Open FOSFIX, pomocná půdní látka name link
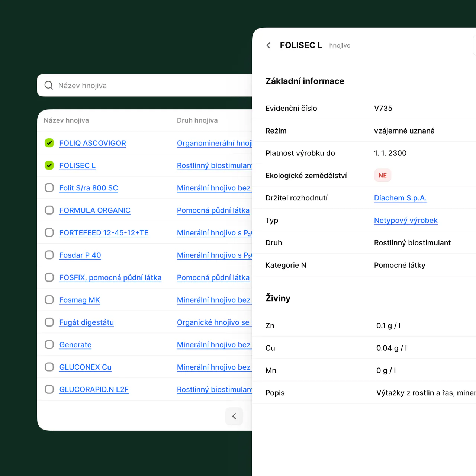The height and width of the screenshot is (476, 476). tap(110, 277)
